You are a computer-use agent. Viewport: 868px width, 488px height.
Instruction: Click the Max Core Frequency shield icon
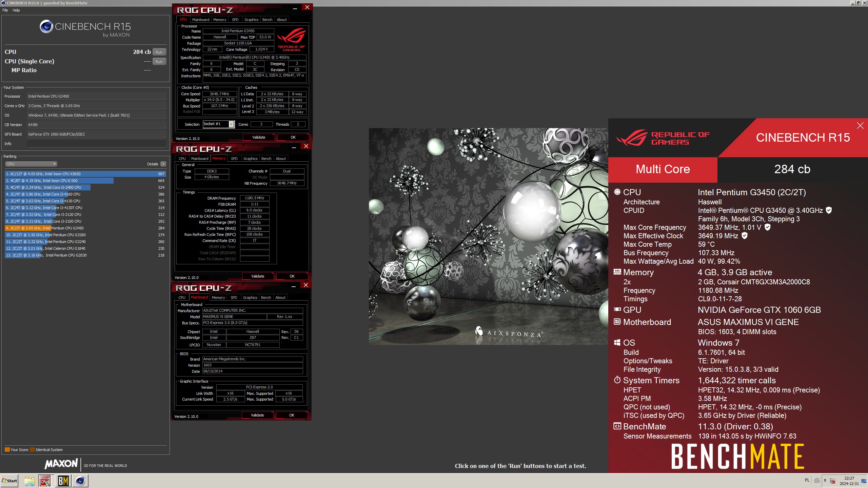point(768,227)
